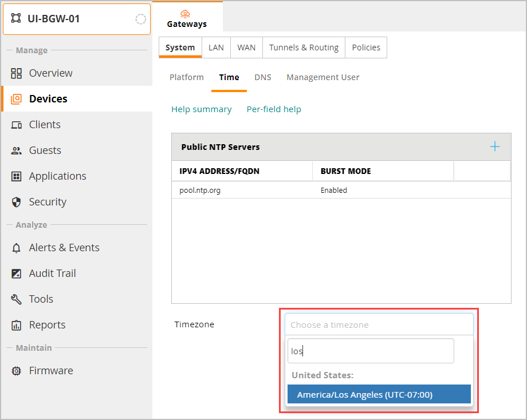Select the DNS sub-tab

(x=263, y=77)
